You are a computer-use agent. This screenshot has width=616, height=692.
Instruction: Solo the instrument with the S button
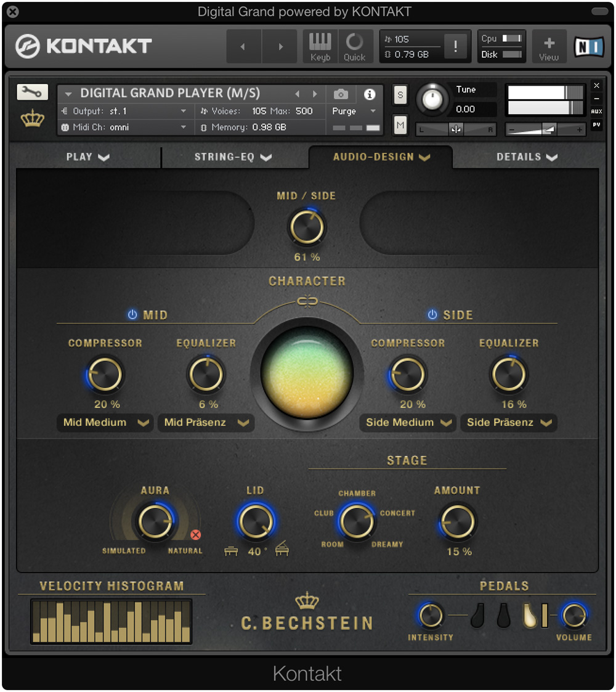(x=400, y=95)
